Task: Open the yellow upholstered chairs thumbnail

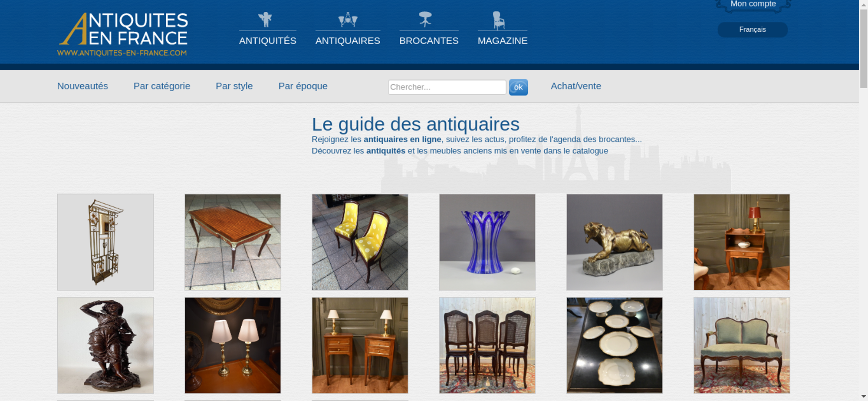Action: click(360, 242)
